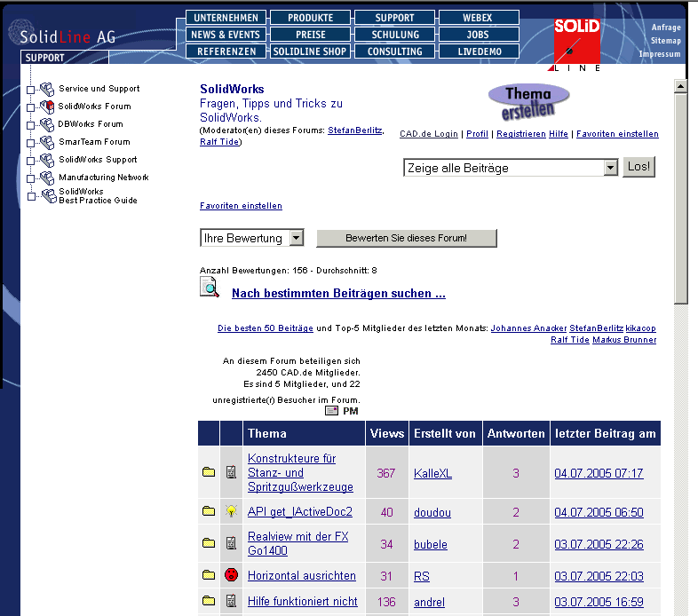698x616 pixels.
Task: Open the NEWS & EVENTS menu
Action: [x=226, y=35]
